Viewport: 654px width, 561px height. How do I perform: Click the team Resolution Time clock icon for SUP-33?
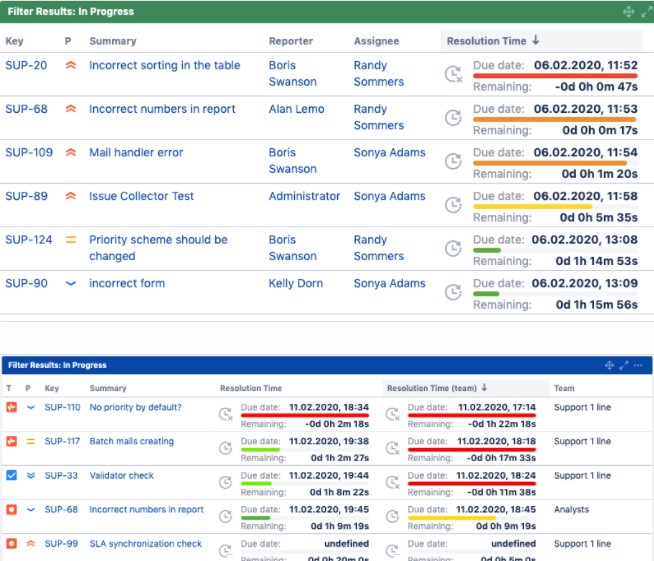click(392, 483)
